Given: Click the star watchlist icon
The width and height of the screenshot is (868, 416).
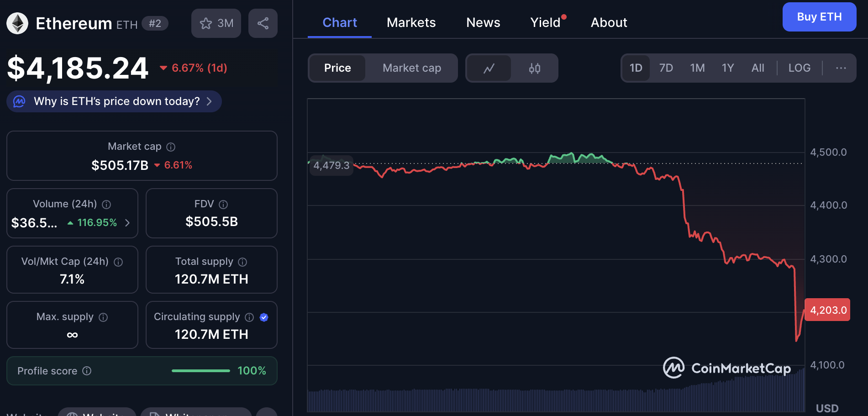Looking at the screenshot, I should (x=206, y=23).
